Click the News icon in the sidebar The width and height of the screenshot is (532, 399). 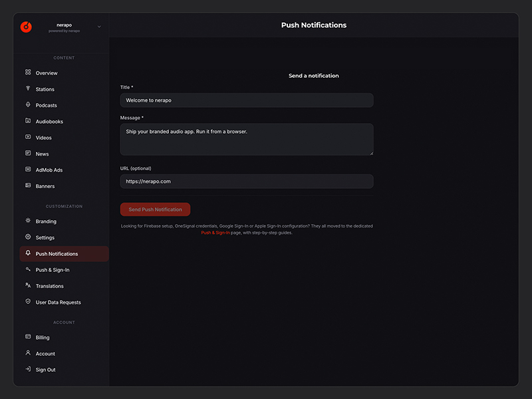pyautogui.click(x=28, y=153)
